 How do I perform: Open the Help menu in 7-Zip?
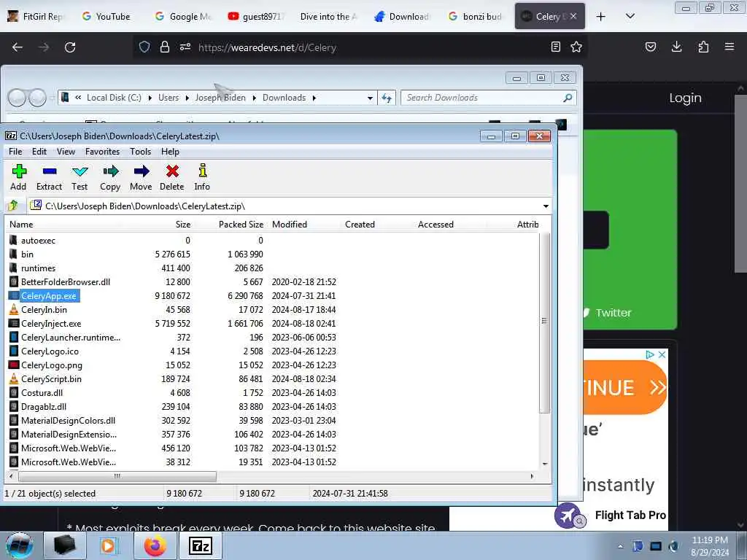[170, 152]
